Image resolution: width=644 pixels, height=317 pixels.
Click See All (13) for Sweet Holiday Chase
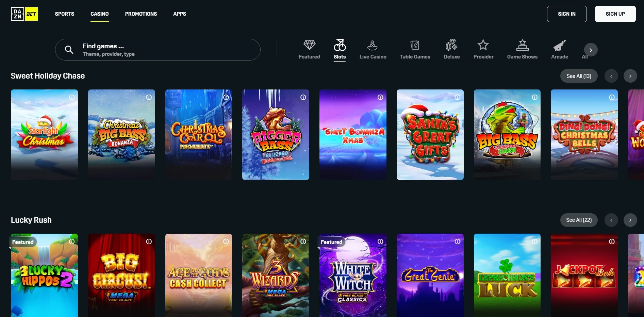[x=579, y=76]
